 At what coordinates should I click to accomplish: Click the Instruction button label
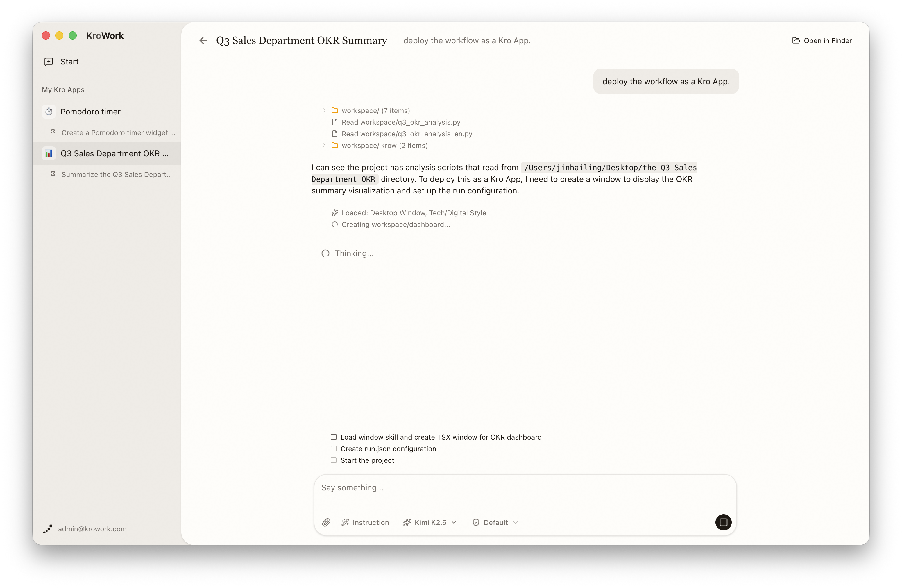(371, 522)
